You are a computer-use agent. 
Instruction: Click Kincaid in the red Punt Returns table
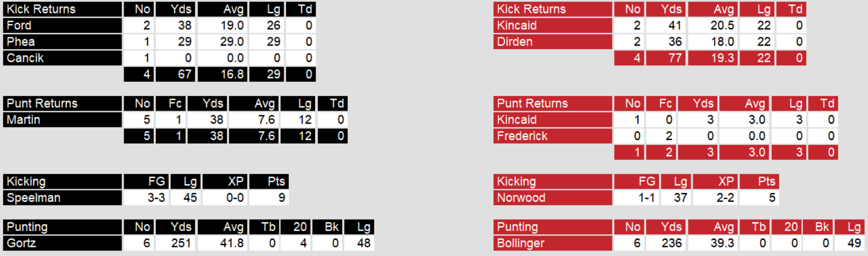click(x=516, y=120)
